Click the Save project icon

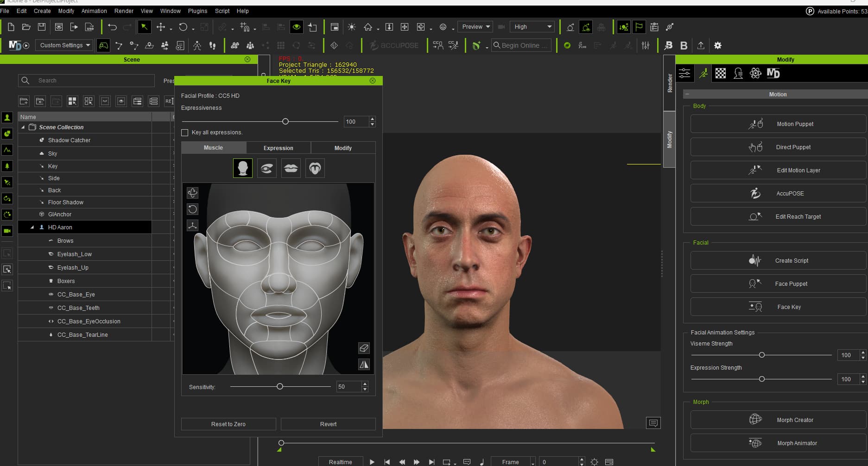tap(42, 27)
